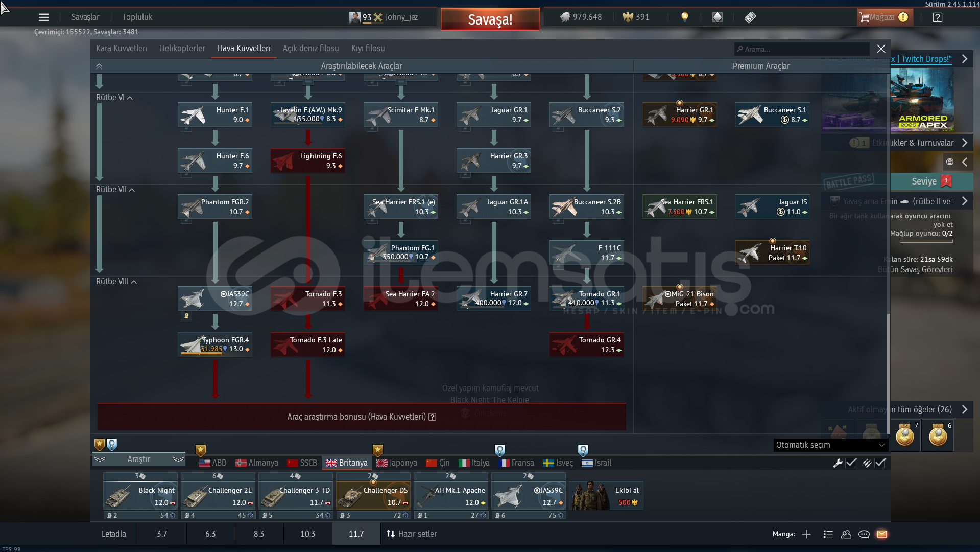
Task: Select the 10.3 preset tab
Action: coord(308,534)
